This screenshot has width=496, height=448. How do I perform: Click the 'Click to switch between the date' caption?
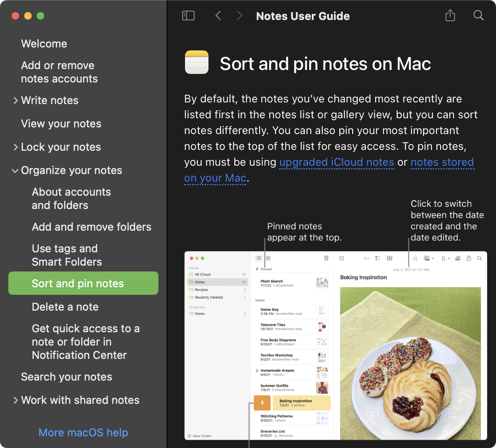447,221
